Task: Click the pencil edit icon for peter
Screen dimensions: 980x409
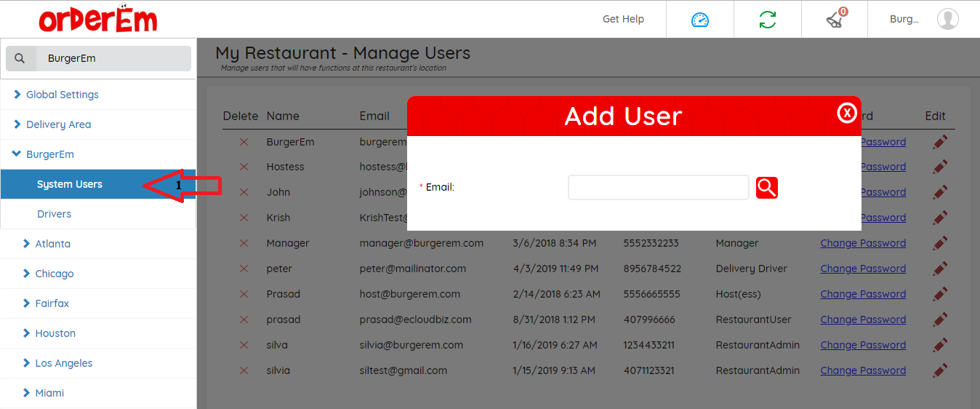Action: [x=939, y=269]
